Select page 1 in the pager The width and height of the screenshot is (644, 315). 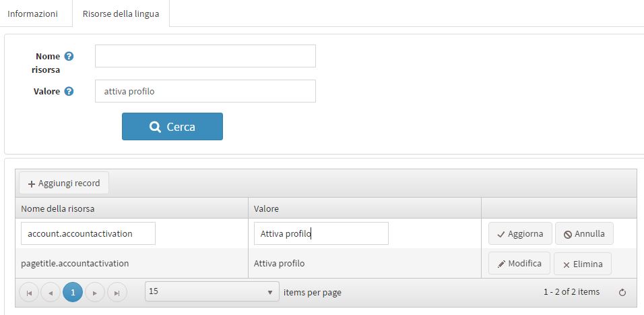[73, 292]
